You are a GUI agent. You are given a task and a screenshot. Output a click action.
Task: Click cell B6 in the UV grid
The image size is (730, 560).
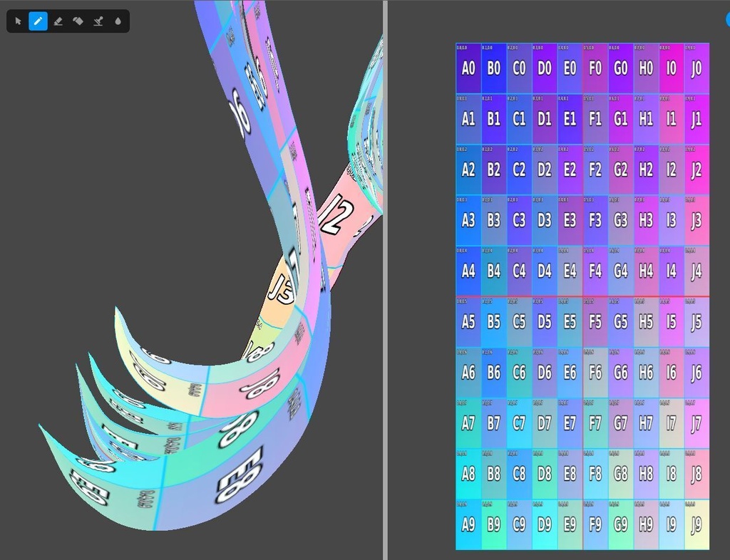point(493,373)
